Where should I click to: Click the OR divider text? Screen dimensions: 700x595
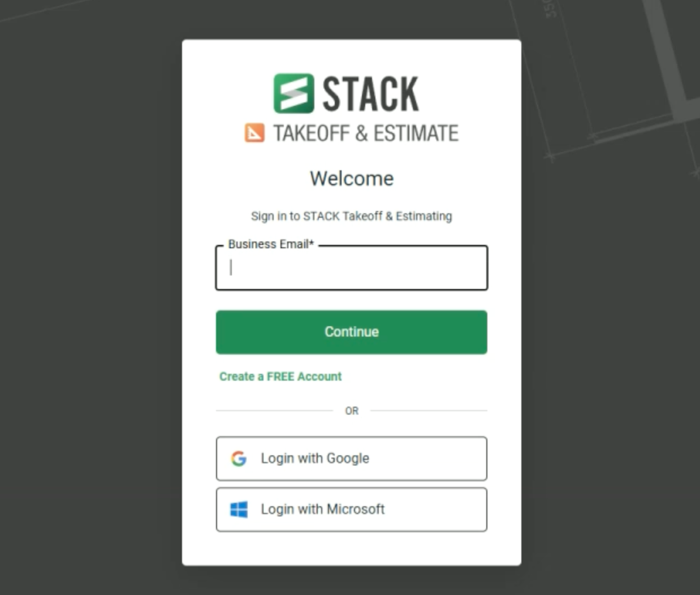pos(351,411)
